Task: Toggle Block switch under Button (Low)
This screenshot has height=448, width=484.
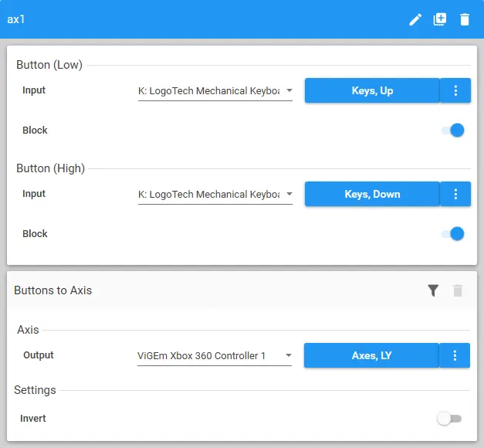Action: pos(452,131)
